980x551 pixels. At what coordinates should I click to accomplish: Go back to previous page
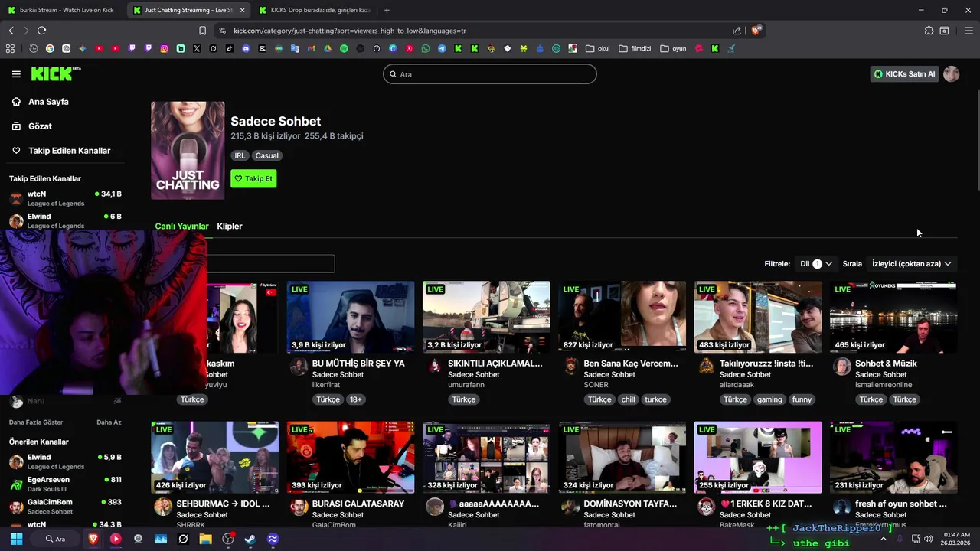click(x=11, y=31)
